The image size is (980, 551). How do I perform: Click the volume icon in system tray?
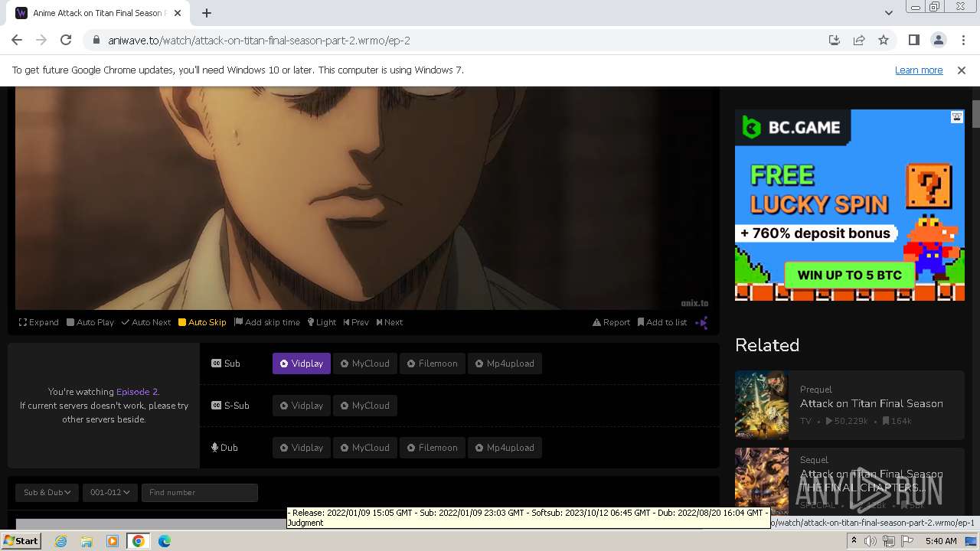point(871,541)
